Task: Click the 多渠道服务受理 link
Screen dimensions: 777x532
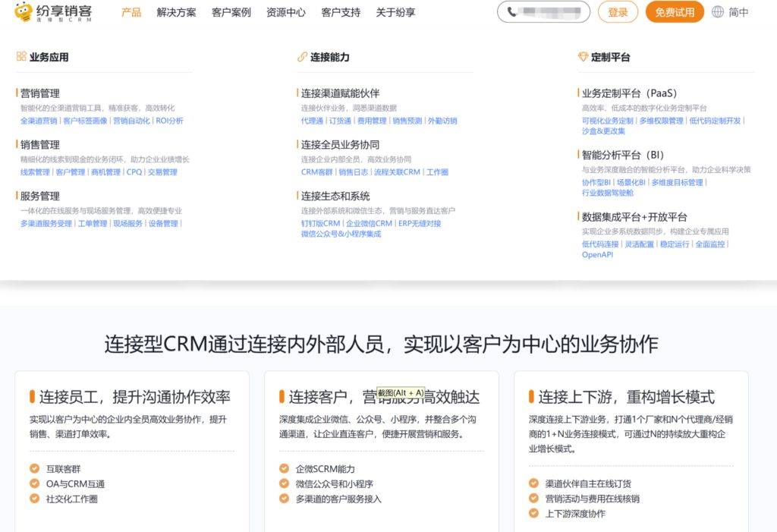Action: click(x=46, y=224)
